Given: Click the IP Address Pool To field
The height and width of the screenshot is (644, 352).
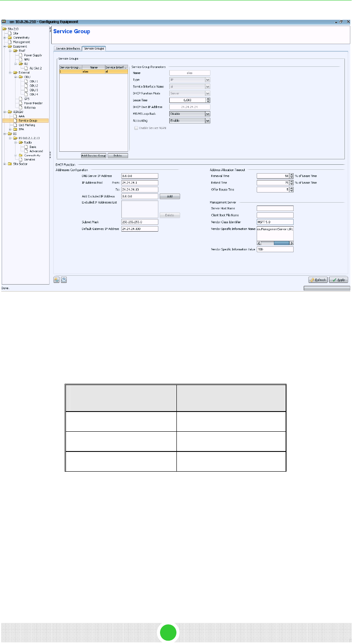Looking at the screenshot, I should tap(139, 189).
